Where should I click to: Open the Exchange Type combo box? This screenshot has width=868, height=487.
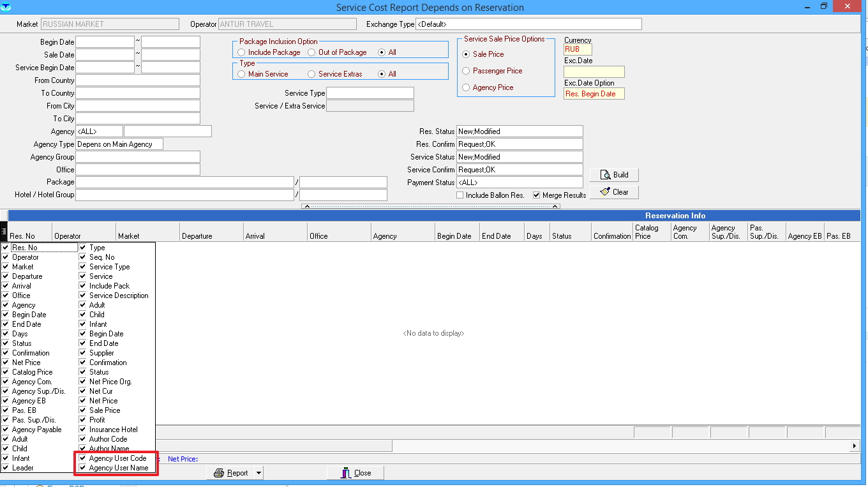tap(528, 24)
